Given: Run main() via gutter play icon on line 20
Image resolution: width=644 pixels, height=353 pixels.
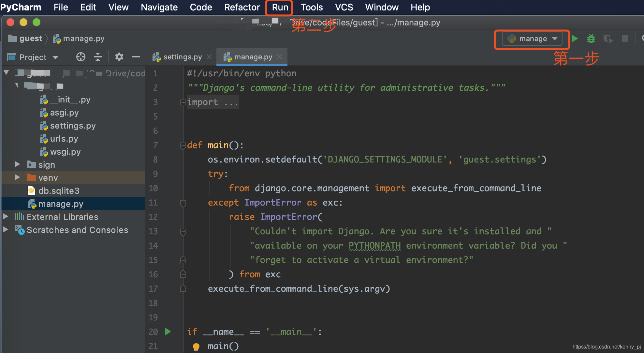Looking at the screenshot, I should click(168, 331).
